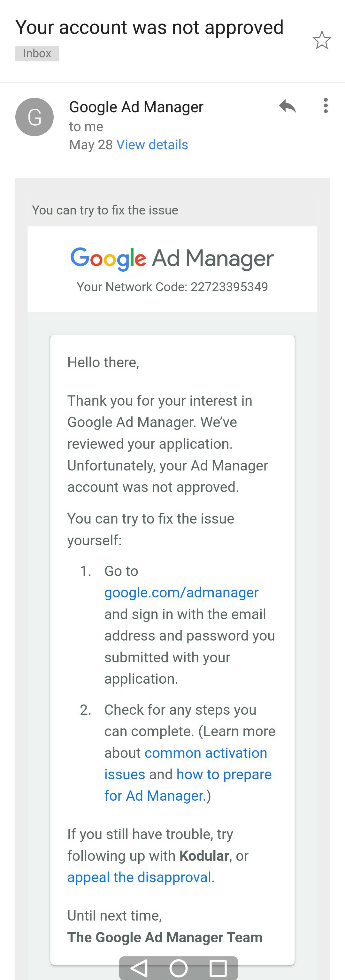
Task: Open the google.com/admanager link
Action: tap(181, 593)
